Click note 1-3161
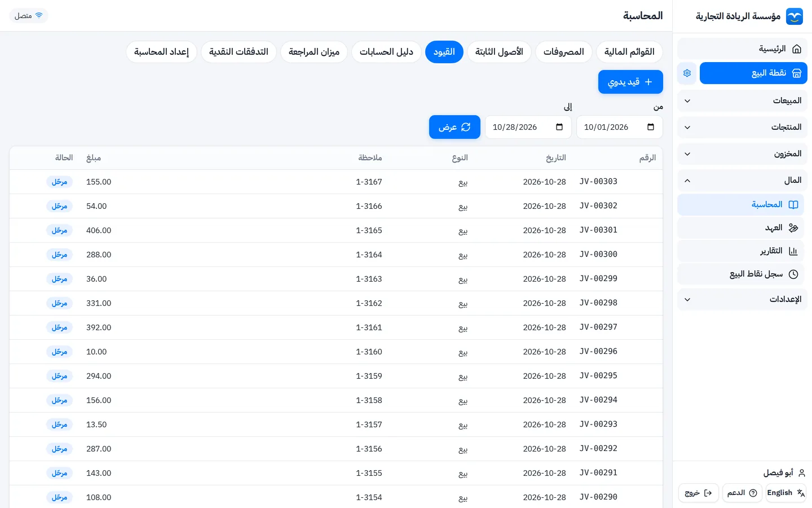Viewport: 812px width, 508px height. (x=369, y=327)
